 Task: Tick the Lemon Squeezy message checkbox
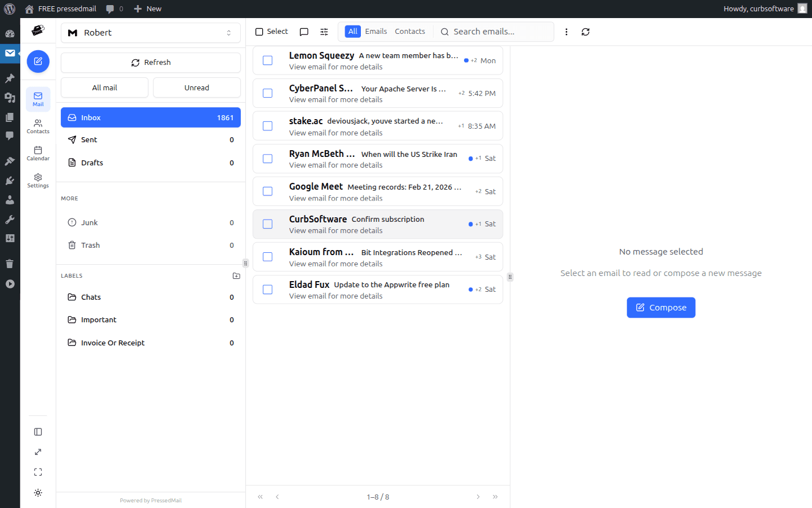pyautogui.click(x=267, y=60)
